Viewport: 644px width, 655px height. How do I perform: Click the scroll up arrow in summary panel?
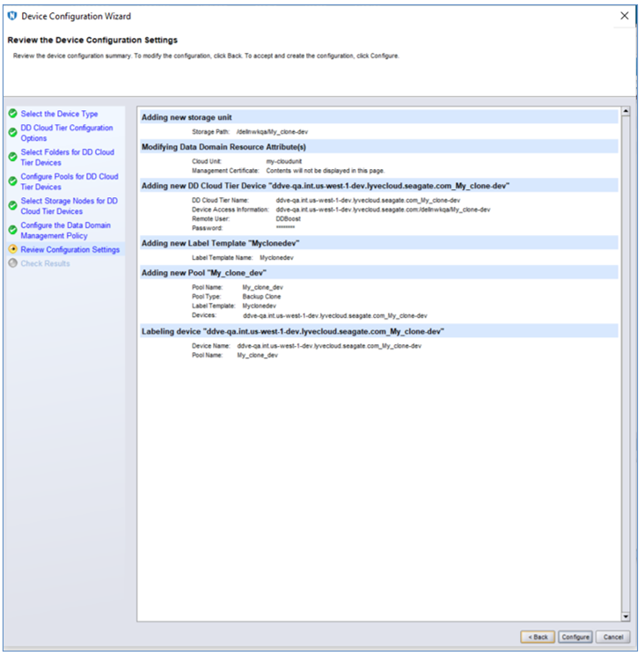point(626,112)
